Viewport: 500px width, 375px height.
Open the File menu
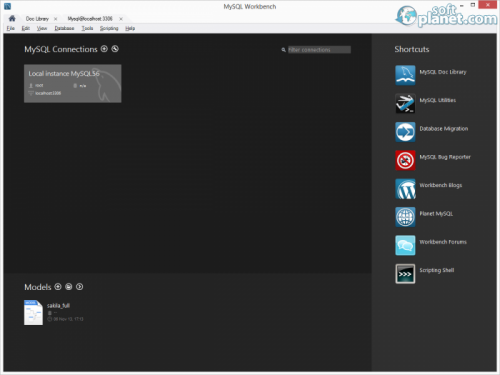tap(11, 28)
